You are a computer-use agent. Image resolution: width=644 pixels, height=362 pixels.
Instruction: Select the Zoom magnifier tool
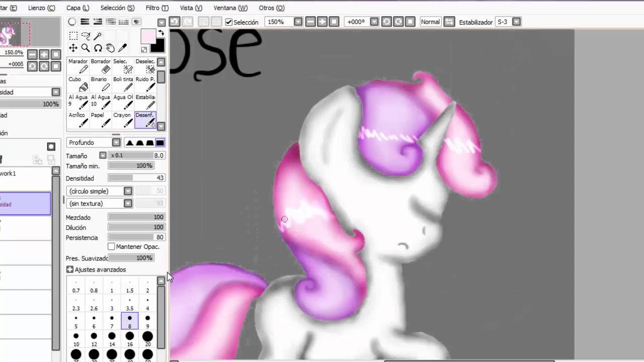coord(86,48)
